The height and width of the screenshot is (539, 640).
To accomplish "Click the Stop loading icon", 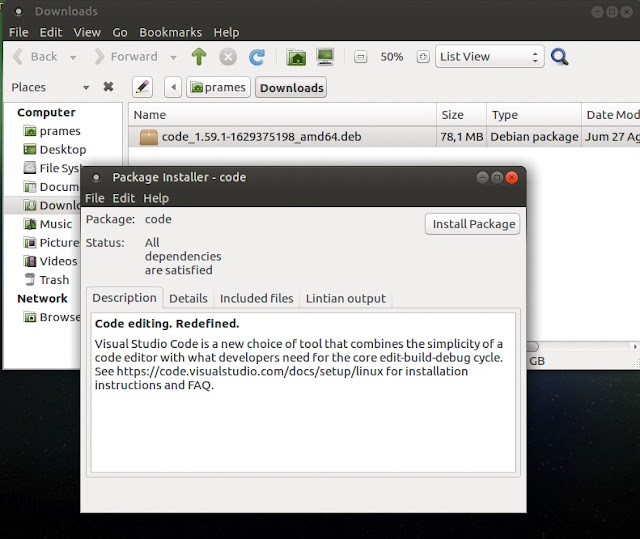I will click(228, 57).
